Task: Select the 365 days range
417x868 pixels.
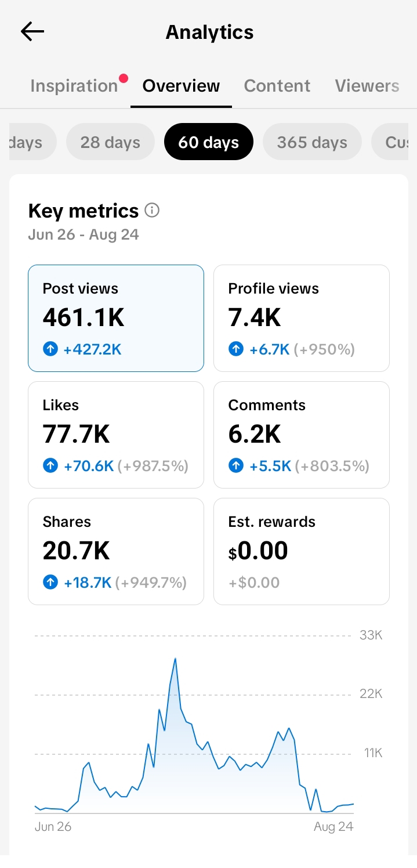Action: [312, 142]
